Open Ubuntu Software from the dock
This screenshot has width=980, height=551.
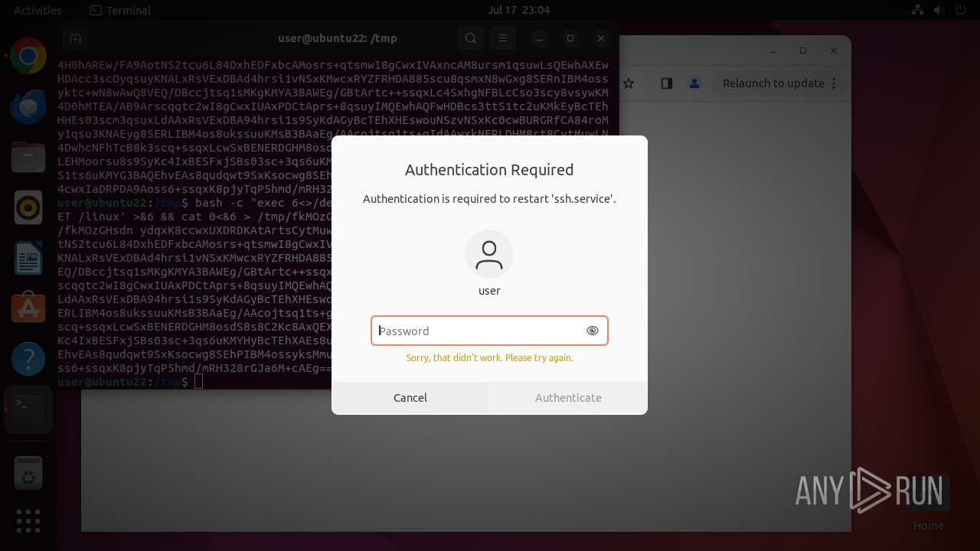coord(28,308)
